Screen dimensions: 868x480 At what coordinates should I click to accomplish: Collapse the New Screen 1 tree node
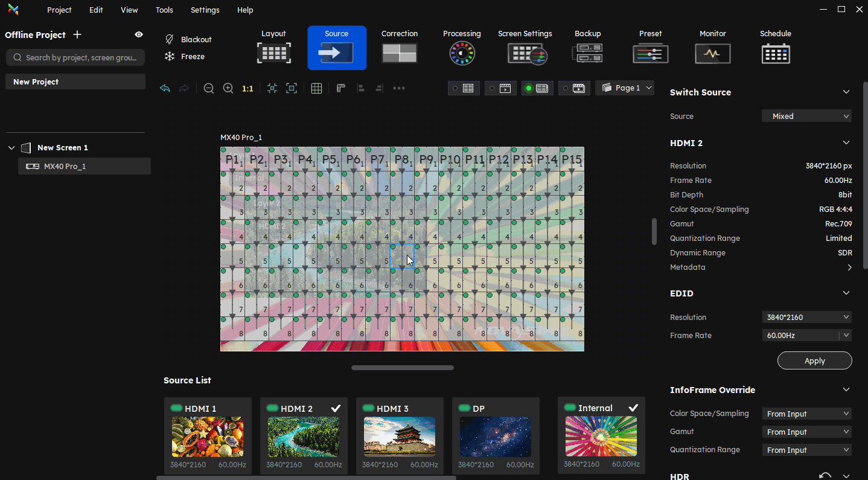(11, 148)
